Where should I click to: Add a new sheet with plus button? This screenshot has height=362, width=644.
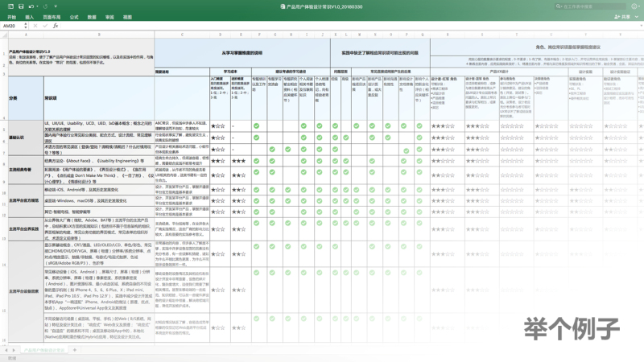pos(74,350)
